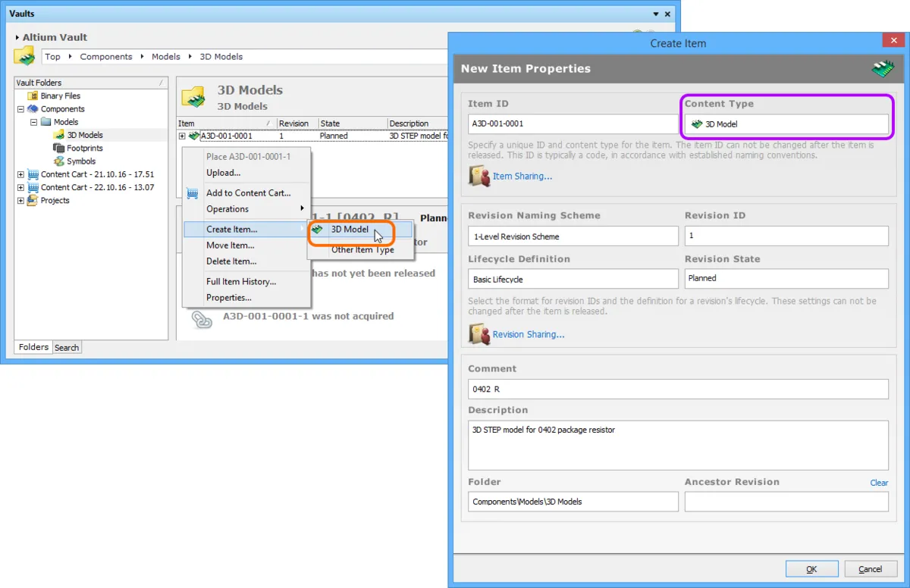Viewport: 910px width, 588px height.
Task: Open the Lifecycle Definition field
Action: [573, 279]
